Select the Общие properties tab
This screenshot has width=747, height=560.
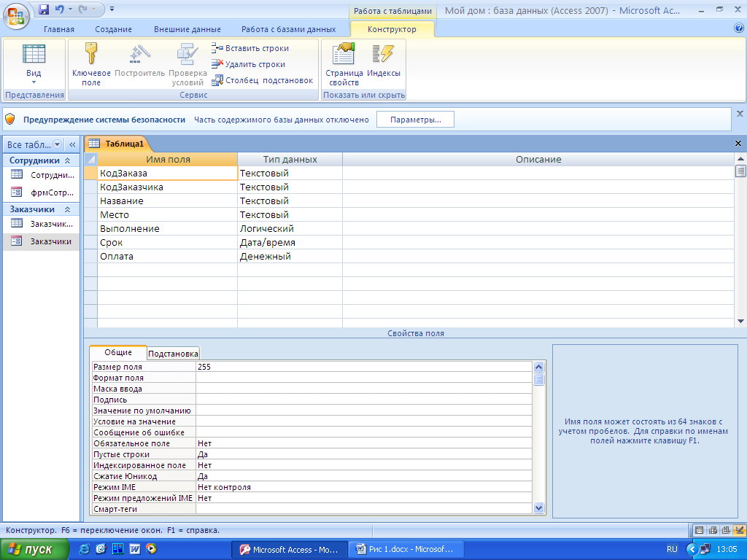tap(118, 352)
